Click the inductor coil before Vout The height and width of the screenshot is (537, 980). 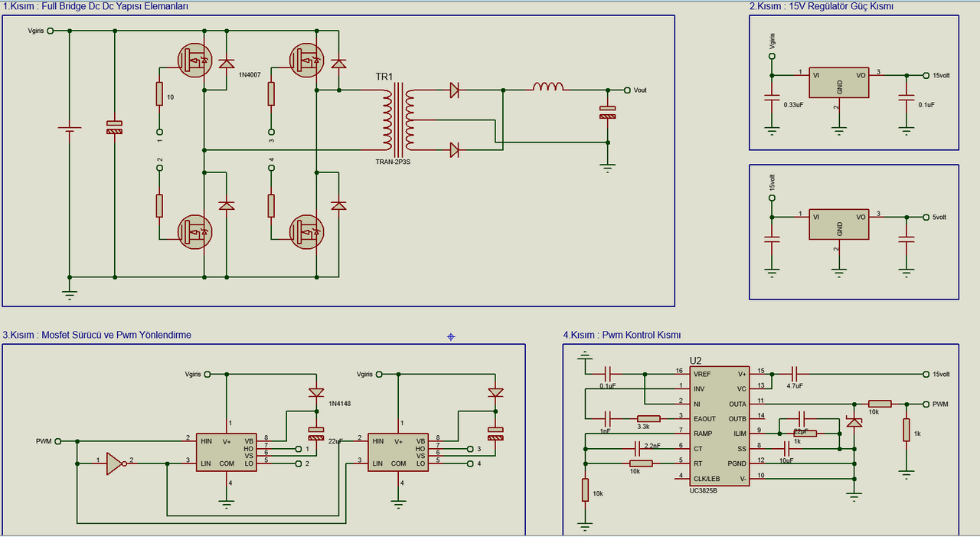pyautogui.click(x=548, y=87)
